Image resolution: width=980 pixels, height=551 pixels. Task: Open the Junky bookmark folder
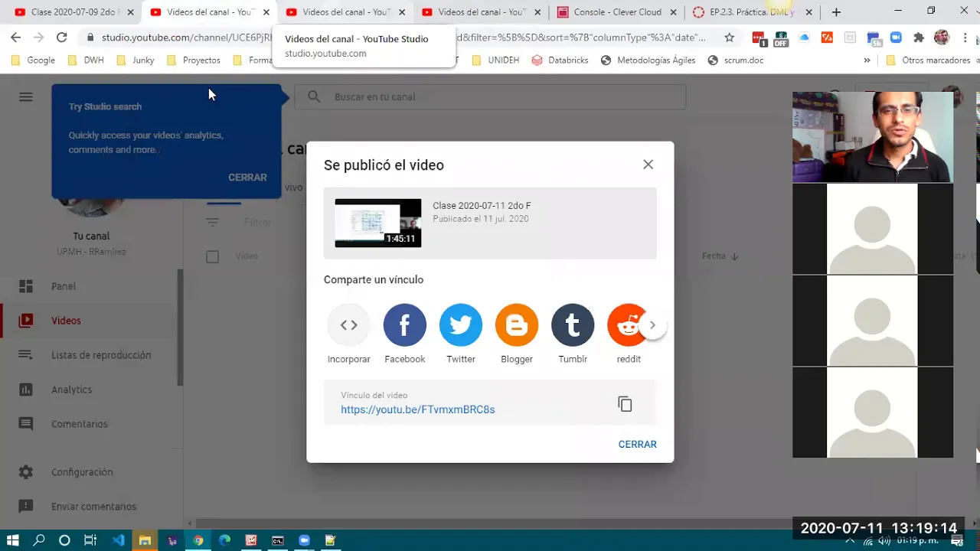pos(136,60)
